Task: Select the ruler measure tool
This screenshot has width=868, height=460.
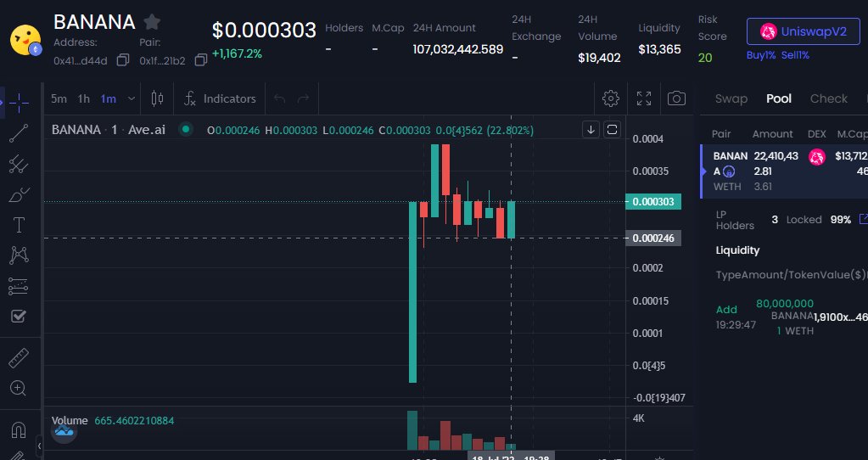Action: (x=19, y=358)
